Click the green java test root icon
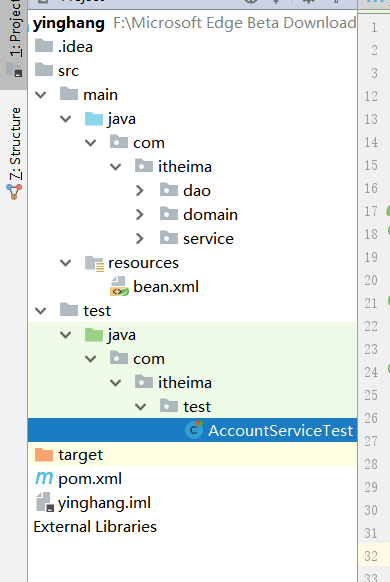 click(x=94, y=334)
